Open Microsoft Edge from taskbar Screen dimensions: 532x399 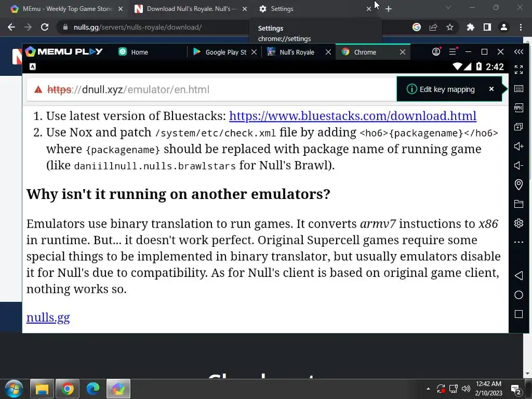93,389
